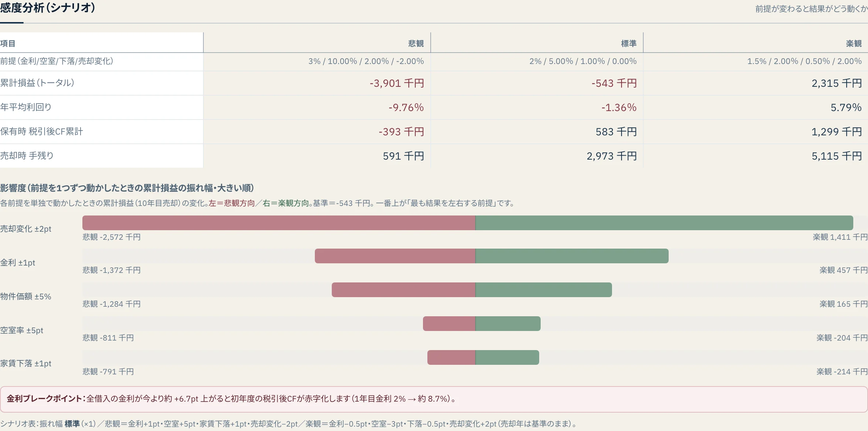Click the 楽観 column header
The width and height of the screenshot is (868, 431).
click(854, 43)
